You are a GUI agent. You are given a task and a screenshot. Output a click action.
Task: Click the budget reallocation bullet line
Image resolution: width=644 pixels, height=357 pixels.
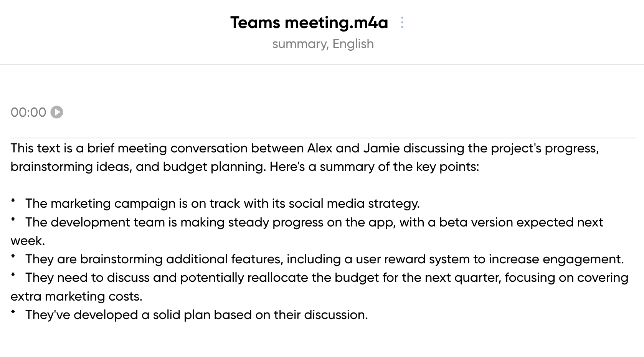tap(319, 286)
